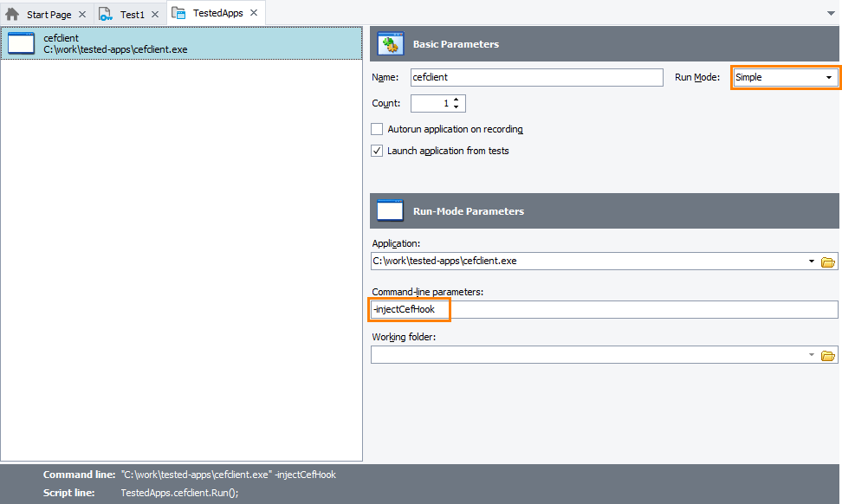This screenshot has width=842, height=504.
Task: Click the Run-Mode Parameters header icon
Action: [x=390, y=210]
